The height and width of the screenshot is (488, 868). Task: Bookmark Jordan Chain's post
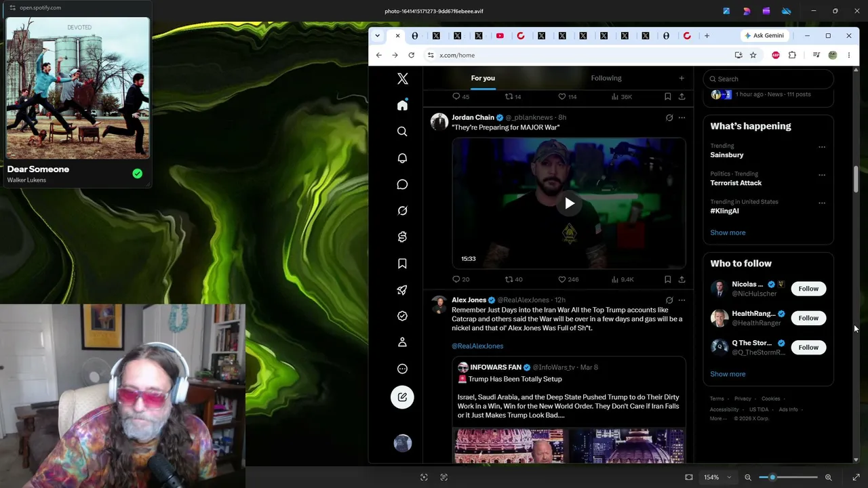(x=667, y=279)
